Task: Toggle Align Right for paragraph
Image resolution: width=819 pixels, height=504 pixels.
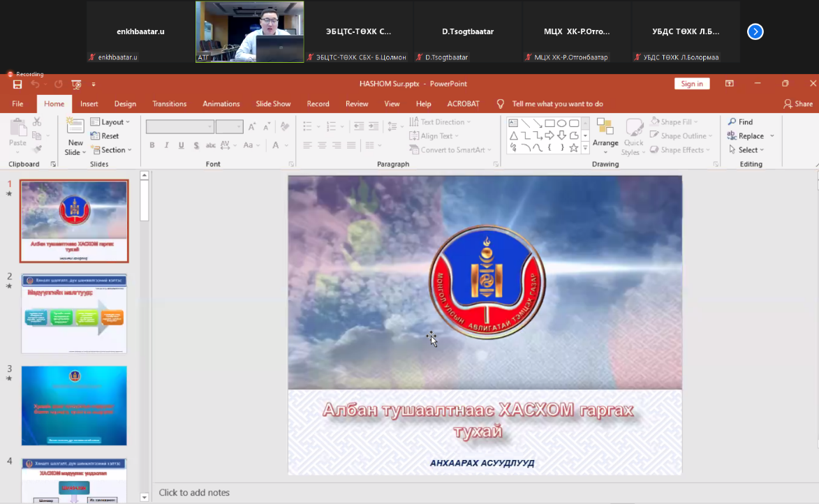Action: [337, 145]
